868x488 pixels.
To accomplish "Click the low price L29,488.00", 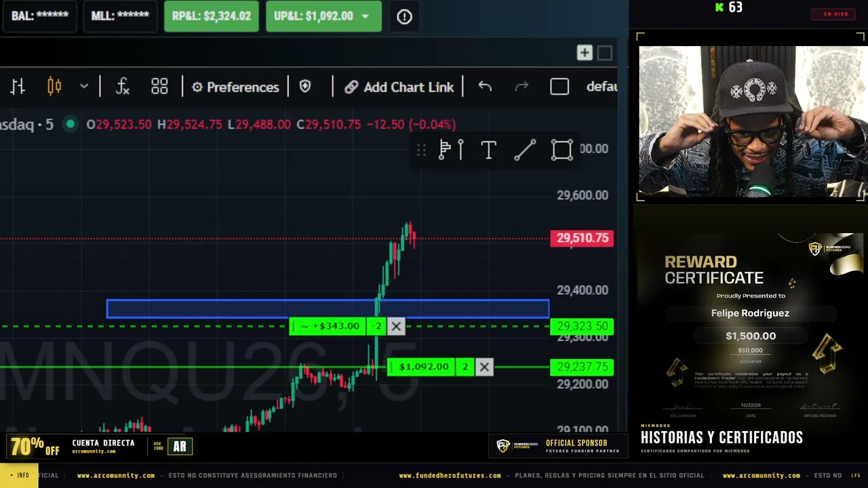I will (259, 125).
